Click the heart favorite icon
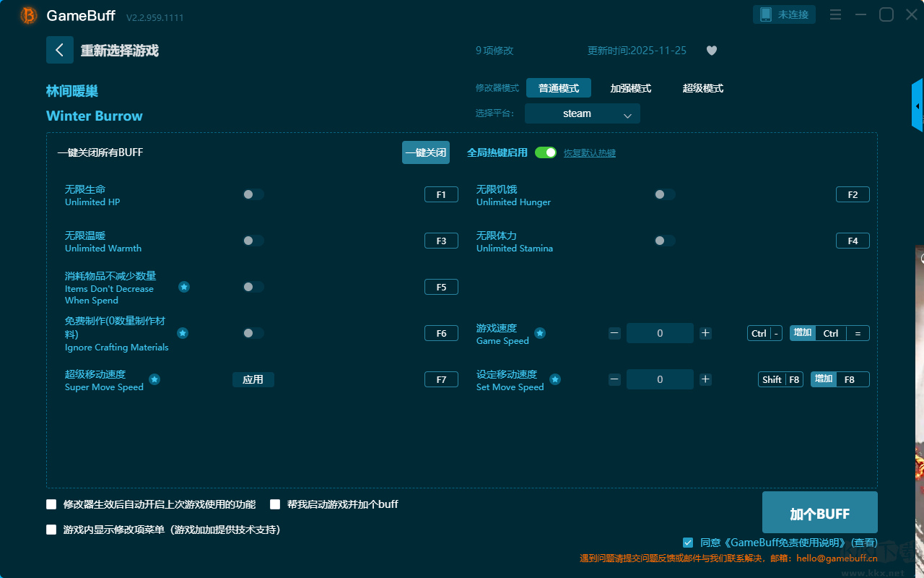924x578 pixels. pos(711,51)
